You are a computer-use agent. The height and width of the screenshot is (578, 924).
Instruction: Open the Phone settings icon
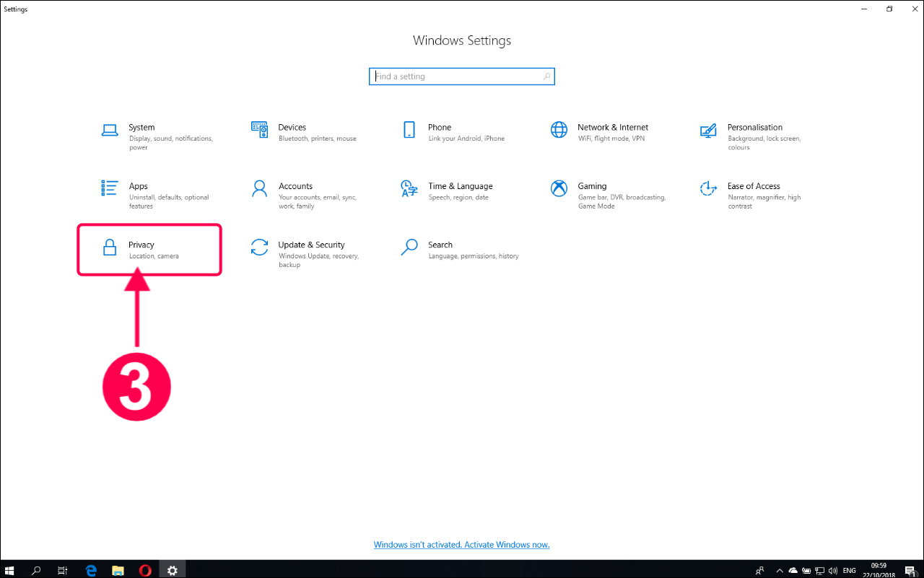(x=409, y=130)
